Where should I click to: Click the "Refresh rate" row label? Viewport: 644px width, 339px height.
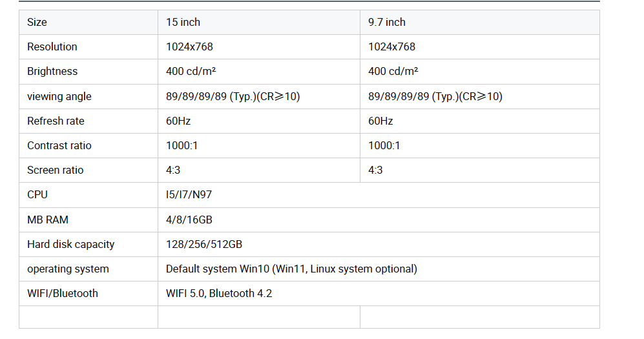coord(56,121)
